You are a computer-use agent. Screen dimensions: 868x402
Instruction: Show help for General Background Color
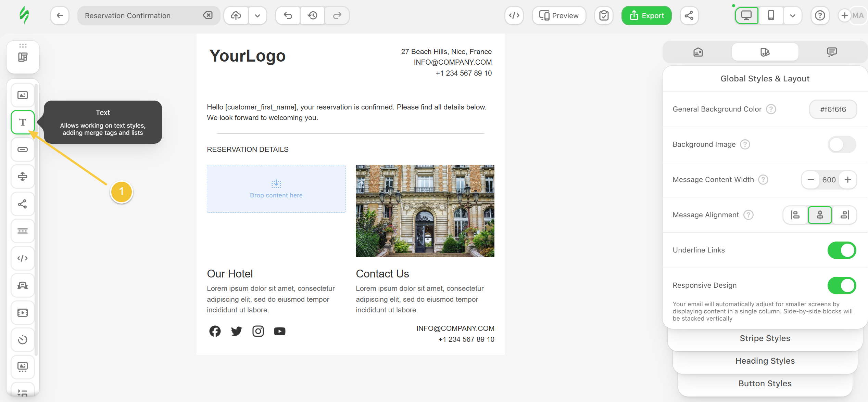[x=771, y=109]
